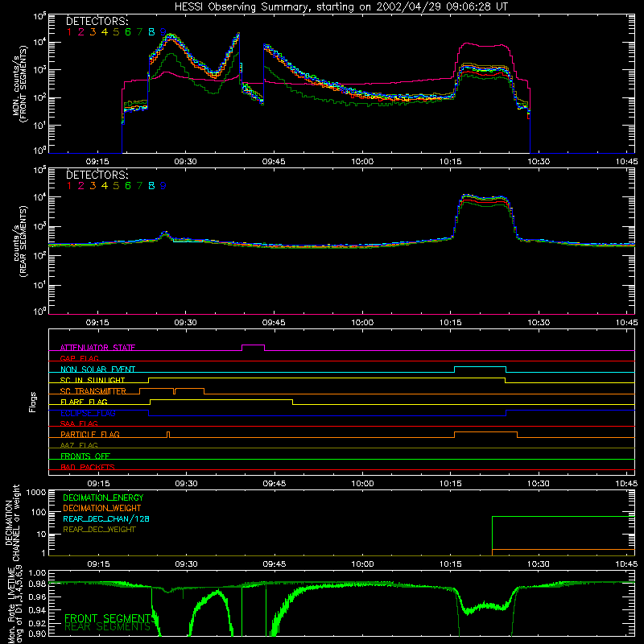Image resolution: width=644 pixels, height=644 pixels.
Task: Select dark green detector 7 in front segments legend
Action: [x=139, y=32]
